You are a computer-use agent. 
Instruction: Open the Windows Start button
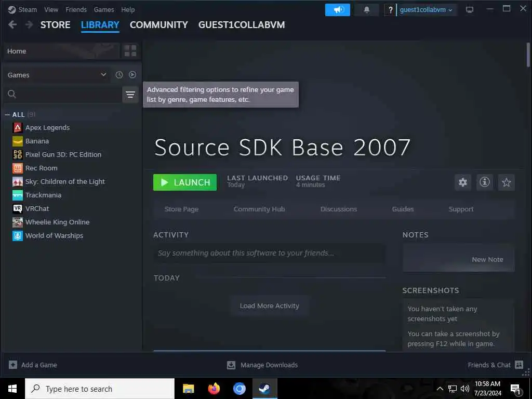tap(12, 389)
